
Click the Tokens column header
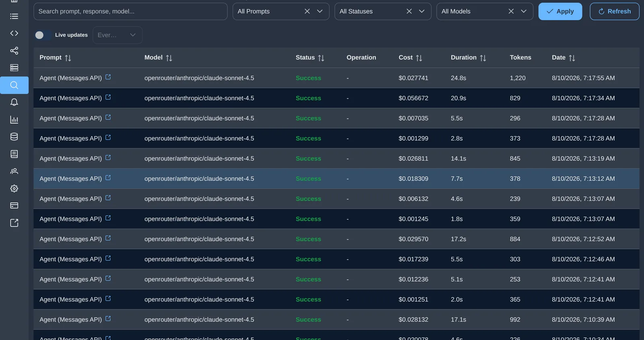(520, 58)
